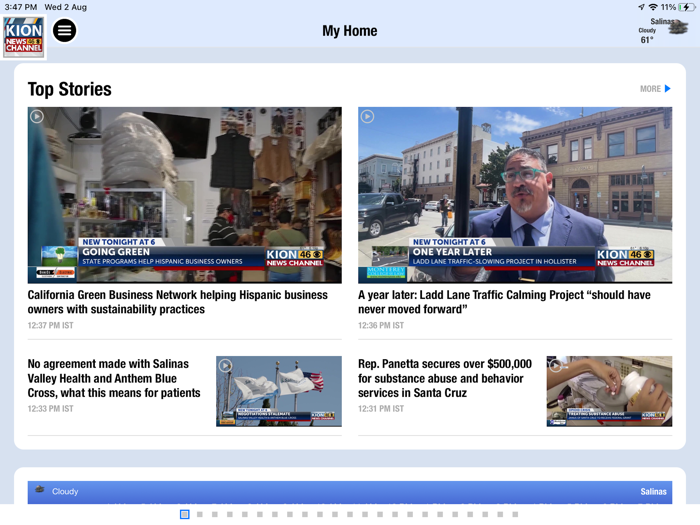This screenshot has width=700, height=525.
Task: Select the flags thumbnail image
Action: pos(279,391)
